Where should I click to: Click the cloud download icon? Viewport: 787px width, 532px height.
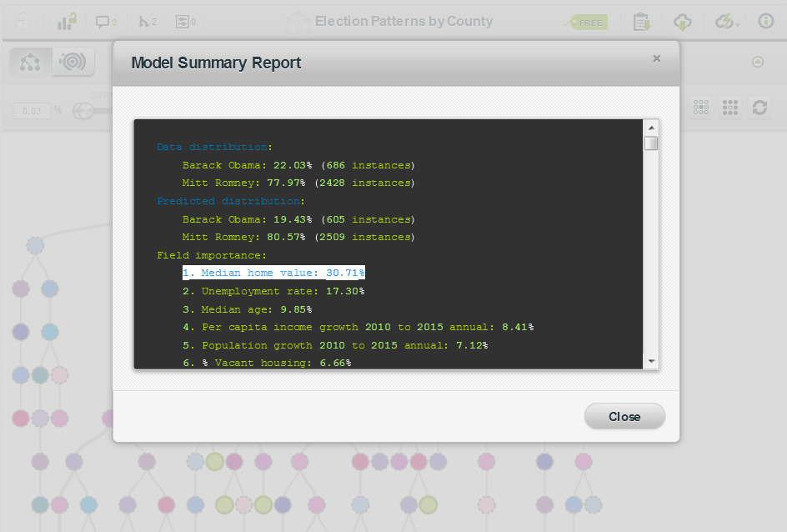pyautogui.click(x=682, y=22)
